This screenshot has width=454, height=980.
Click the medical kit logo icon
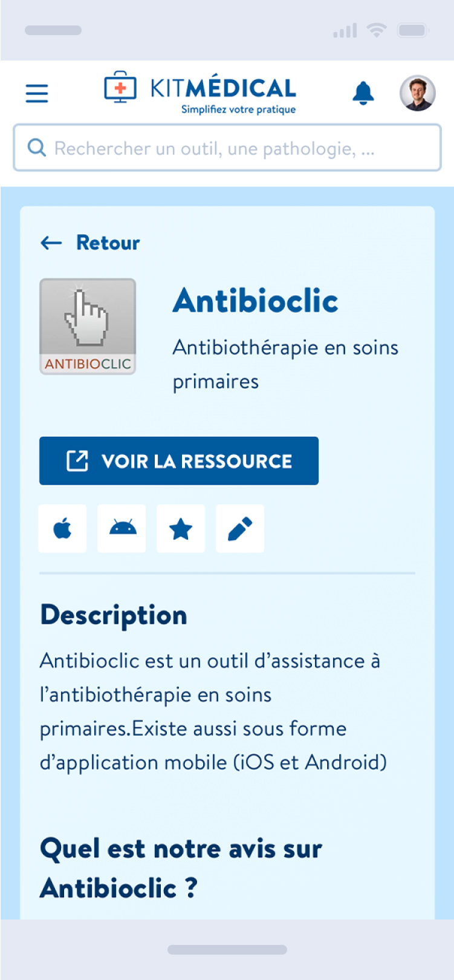coord(120,87)
